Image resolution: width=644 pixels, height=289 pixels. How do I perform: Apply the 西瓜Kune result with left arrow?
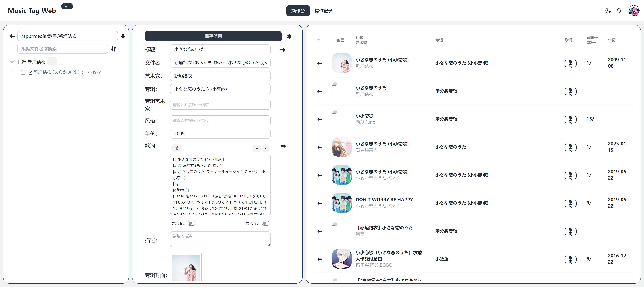319,119
